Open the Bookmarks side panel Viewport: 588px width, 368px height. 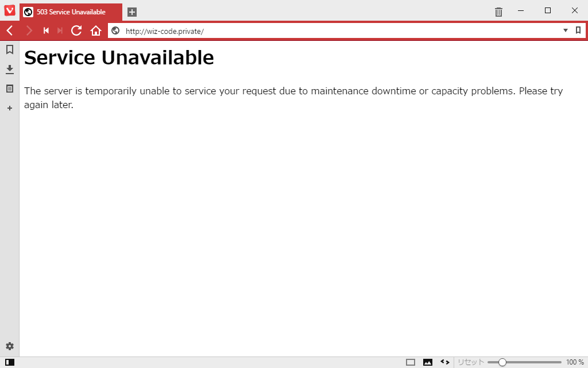[10, 49]
